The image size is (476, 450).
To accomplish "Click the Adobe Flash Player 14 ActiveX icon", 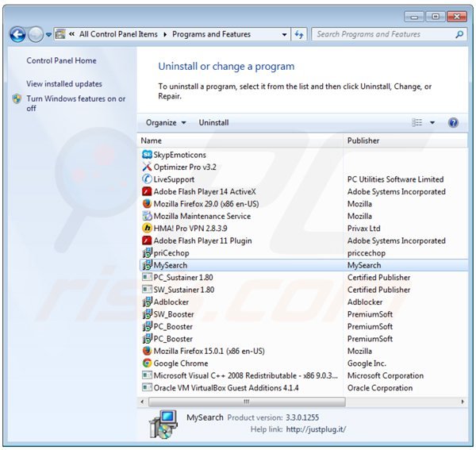I will click(147, 191).
